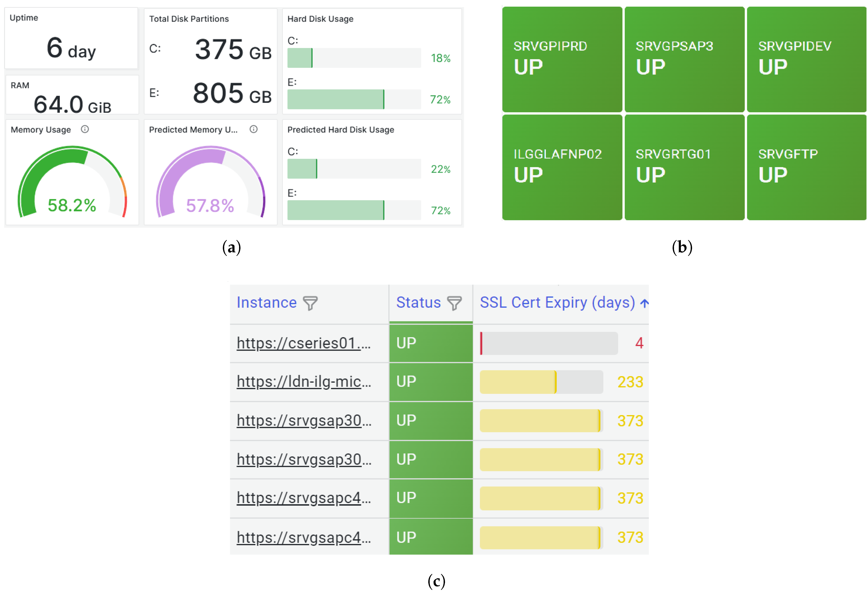Click the ILGGLAFNP02 UP tile
This screenshot has width=868, height=592.
coord(562,167)
